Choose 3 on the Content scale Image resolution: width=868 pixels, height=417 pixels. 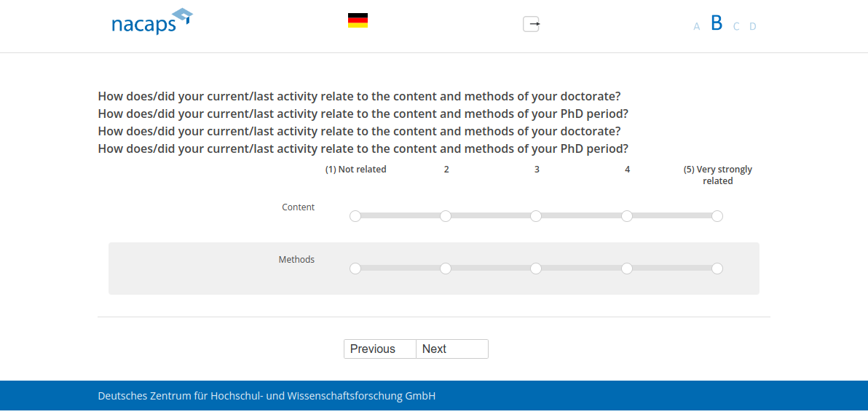pos(536,216)
